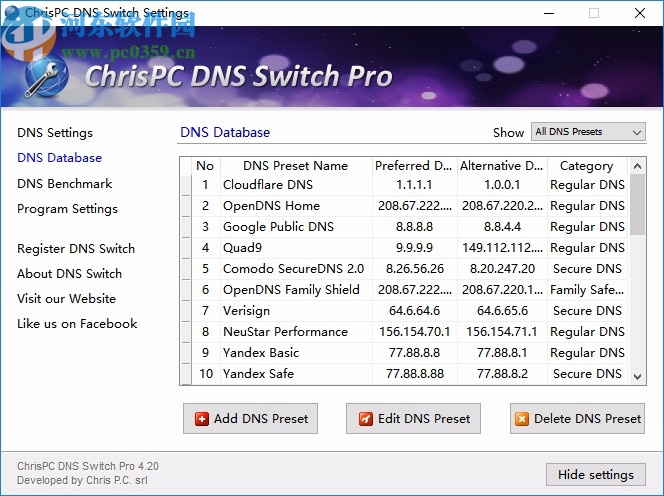The width and height of the screenshot is (664, 496).
Task: Click the row selector beside Cloudflare DNS
Action: (x=186, y=185)
